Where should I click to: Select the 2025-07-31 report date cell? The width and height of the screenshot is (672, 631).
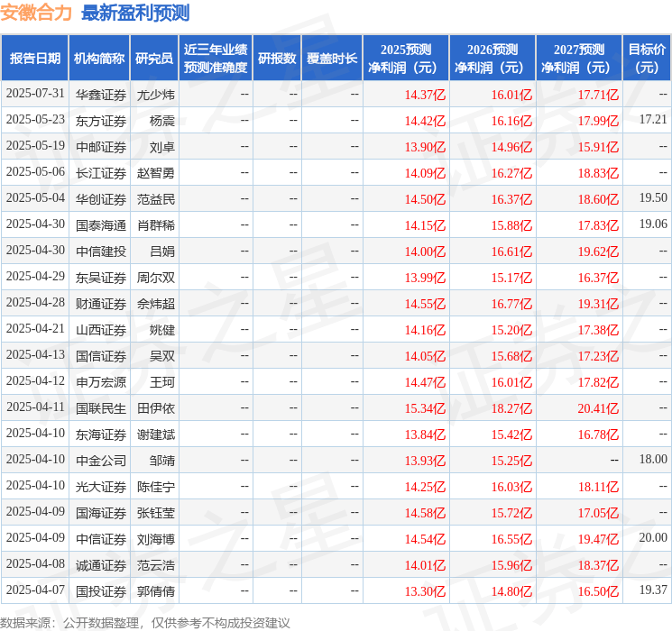[x=35, y=94]
